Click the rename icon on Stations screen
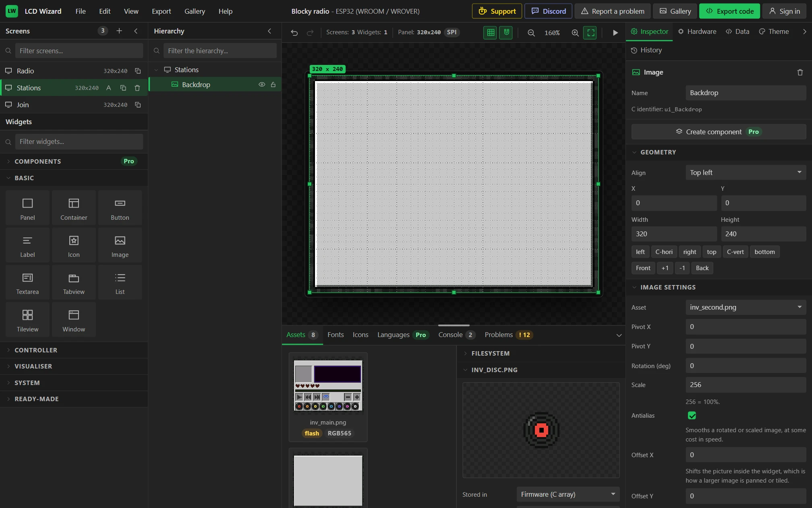The image size is (812, 508). [x=109, y=87]
